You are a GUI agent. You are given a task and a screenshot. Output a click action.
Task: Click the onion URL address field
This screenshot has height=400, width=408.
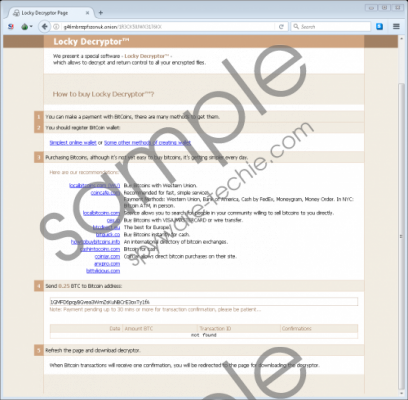[x=167, y=27]
